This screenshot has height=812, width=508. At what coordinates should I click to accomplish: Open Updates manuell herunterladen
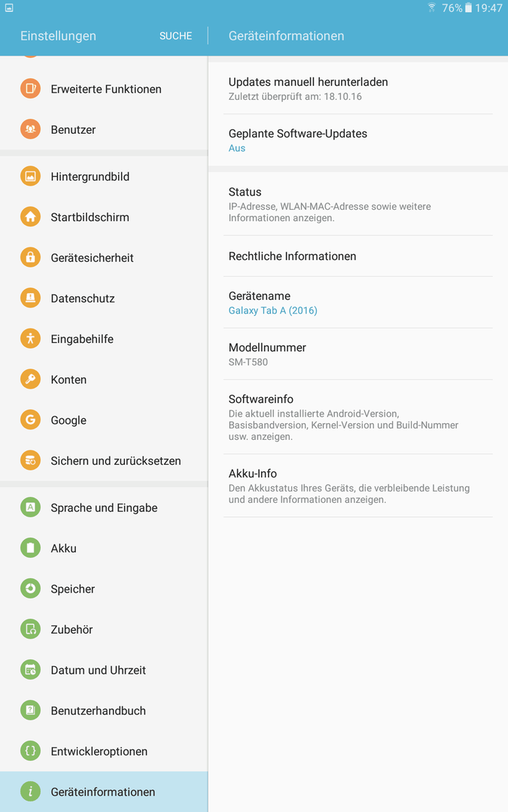point(357,89)
